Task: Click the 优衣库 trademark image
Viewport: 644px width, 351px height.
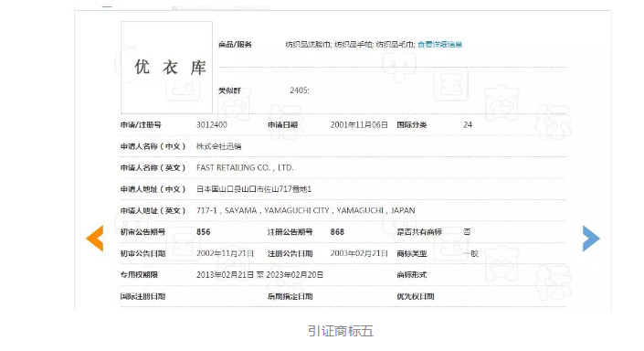Action: (167, 68)
